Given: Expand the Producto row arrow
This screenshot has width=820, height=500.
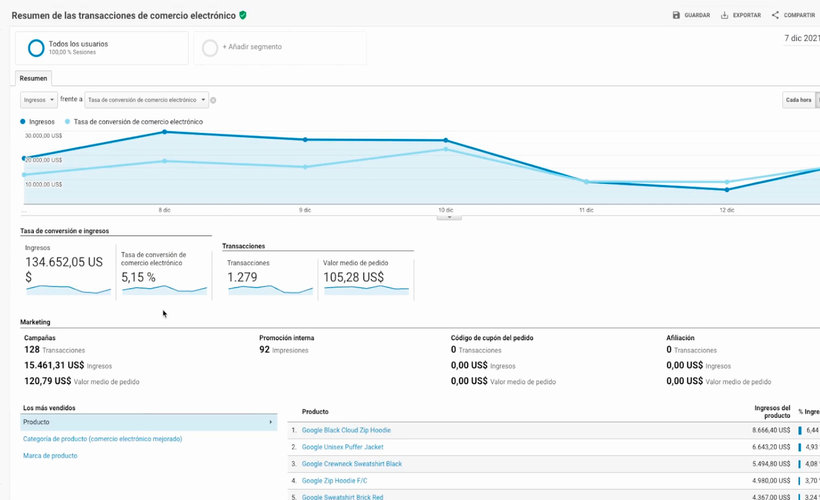Looking at the screenshot, I should (x=270, y=422).
